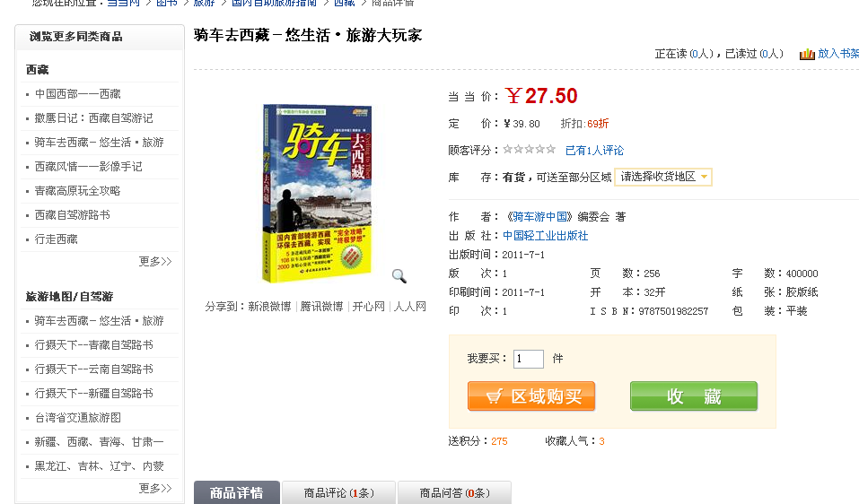Open the 已有1人评论 link
Image resolution: width=859 pixels, height=504 pixels.
point(594,151)
